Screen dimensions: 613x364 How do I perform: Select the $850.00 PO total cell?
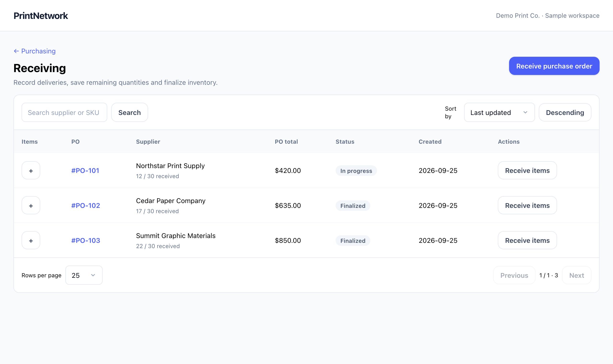(288, 240)
